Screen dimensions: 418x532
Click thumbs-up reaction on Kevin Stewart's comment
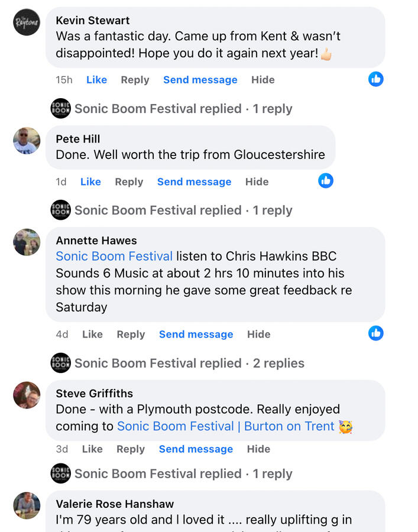[376, 79]
